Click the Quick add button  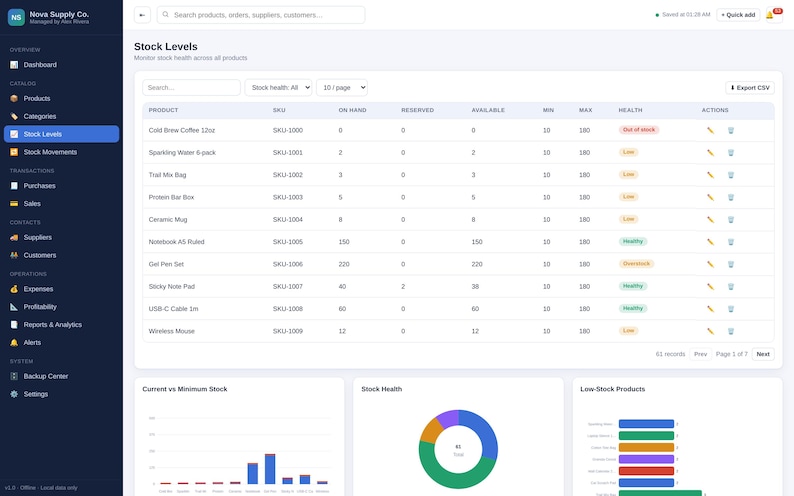(738, 15)
